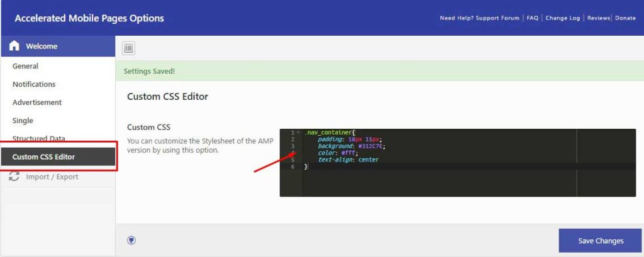Collapse code fold arrow on line 1
Screen dimensions: 644x257
click(297, 133)
